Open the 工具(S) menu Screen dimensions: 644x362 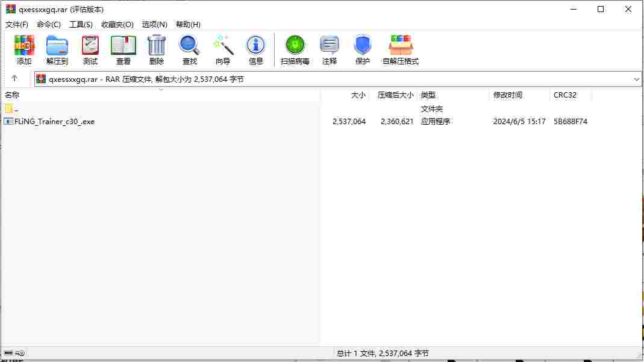(x=81, y=24)
